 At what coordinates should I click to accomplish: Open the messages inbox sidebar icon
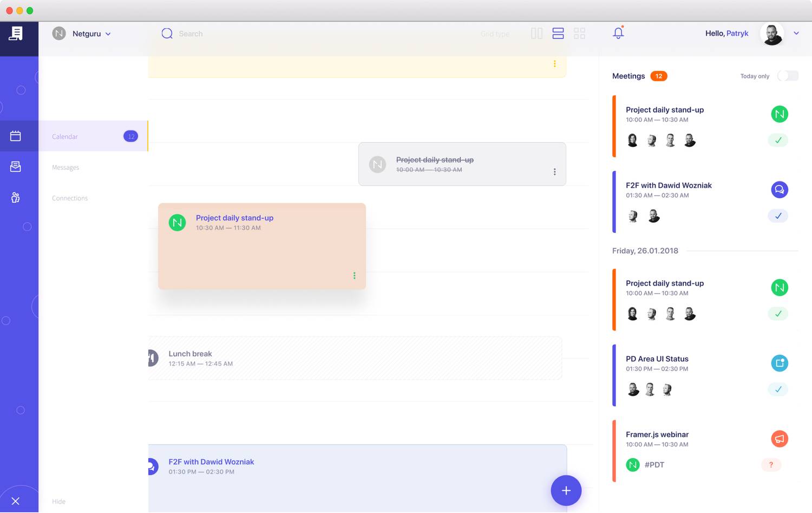[16, 167]
